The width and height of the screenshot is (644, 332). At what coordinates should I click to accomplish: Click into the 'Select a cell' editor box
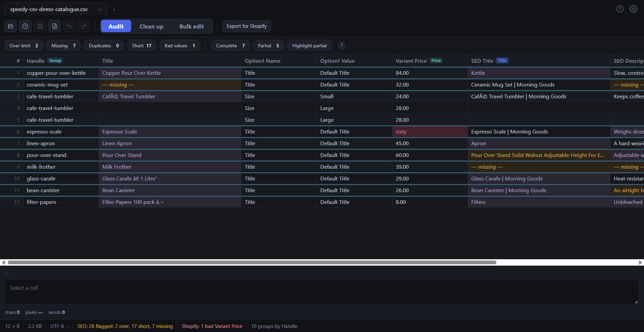tap(322, 292)
